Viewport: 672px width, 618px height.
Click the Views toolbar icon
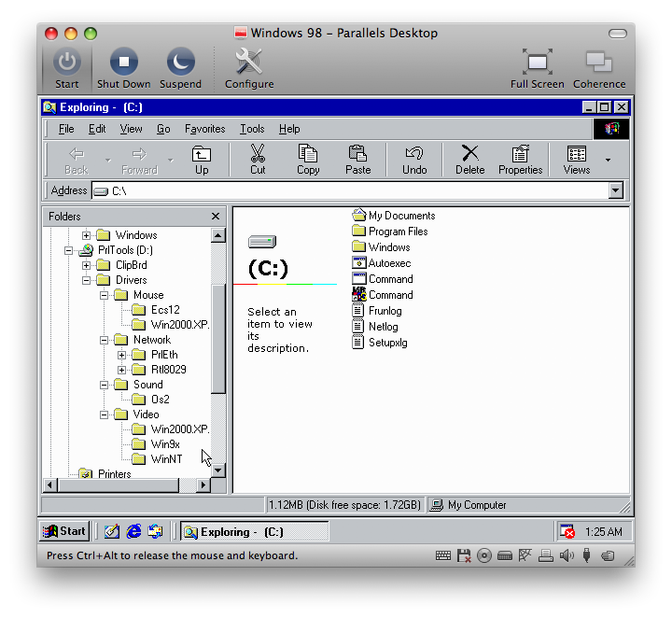point(577,153)
